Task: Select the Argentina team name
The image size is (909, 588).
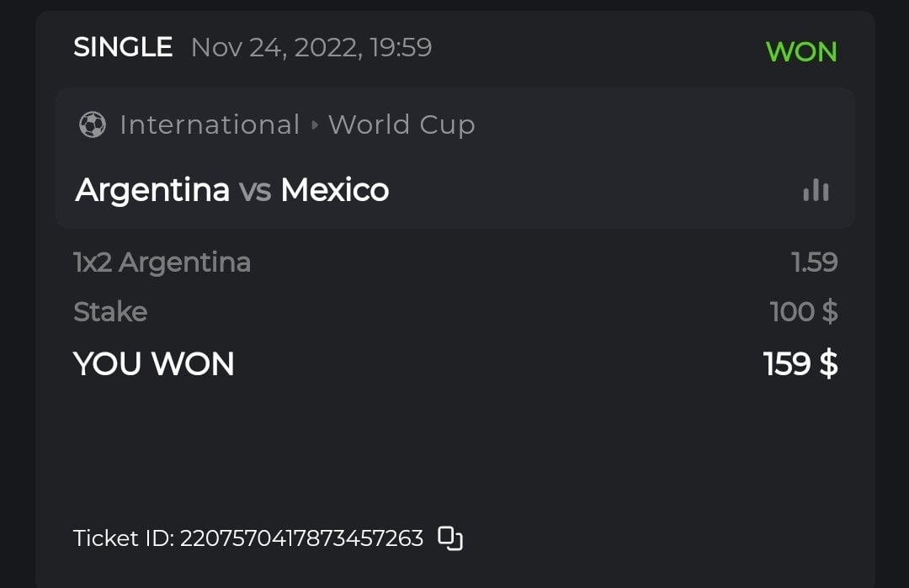Action: [x=152, y=190]
